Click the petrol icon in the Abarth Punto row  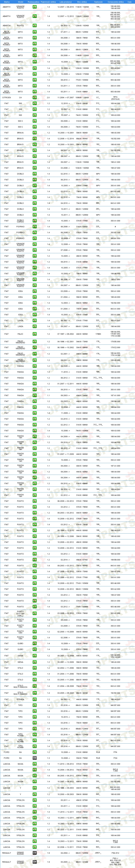click(35, 26)
